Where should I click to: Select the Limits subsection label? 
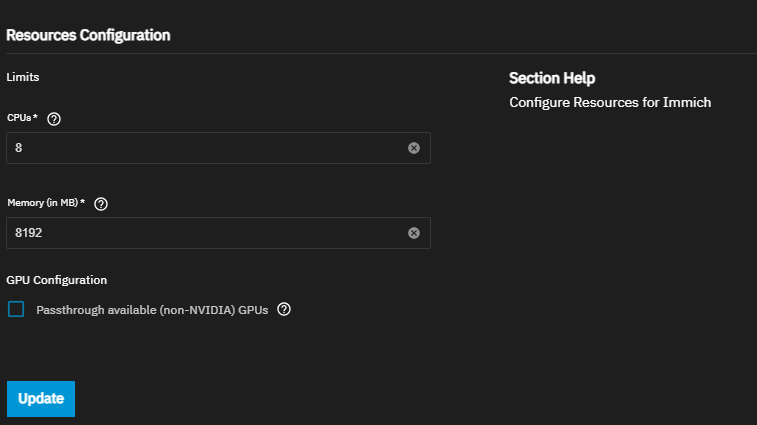pos(22,77)
